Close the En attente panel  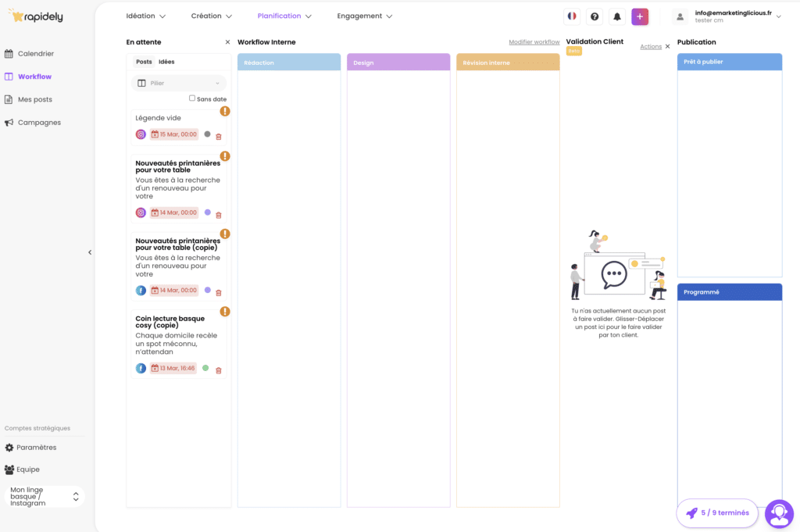coord(227,42)
